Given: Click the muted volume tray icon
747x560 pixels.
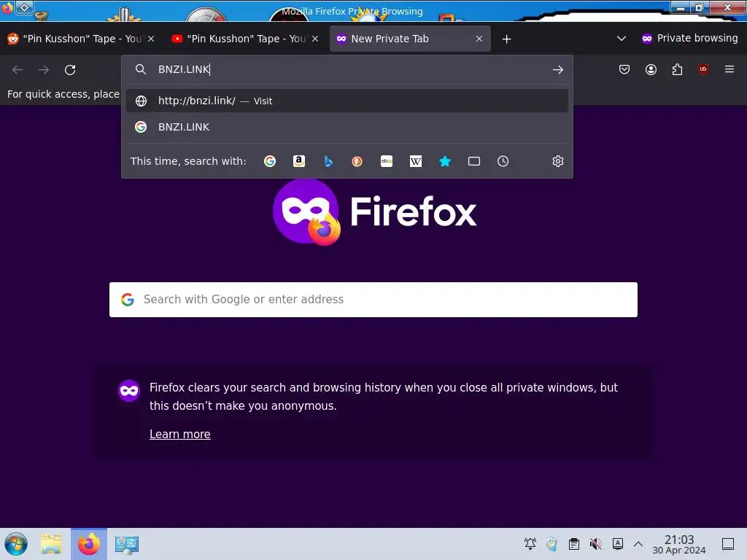Looking at the screenshot, I should point(595,544).
